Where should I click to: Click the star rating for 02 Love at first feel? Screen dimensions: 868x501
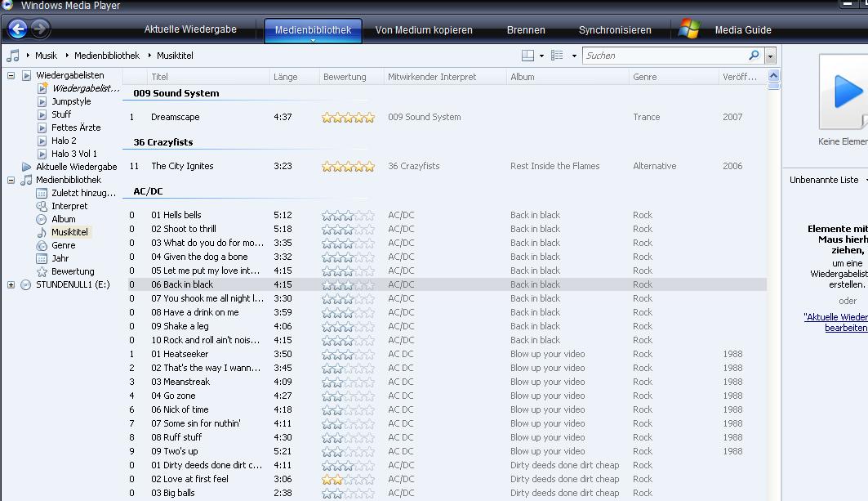coord(348,480)
